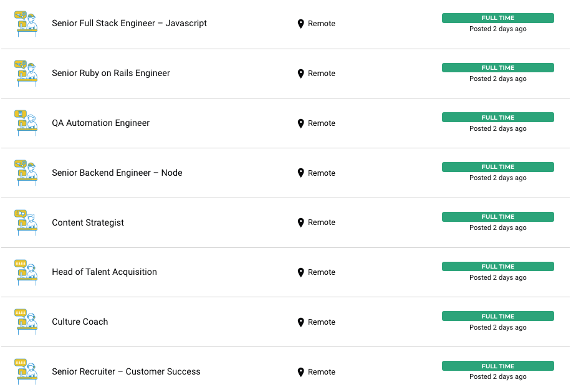Open the Senior Full Stack Engineer – Javascript listing

pyautogui.click(x=129, y=23)
